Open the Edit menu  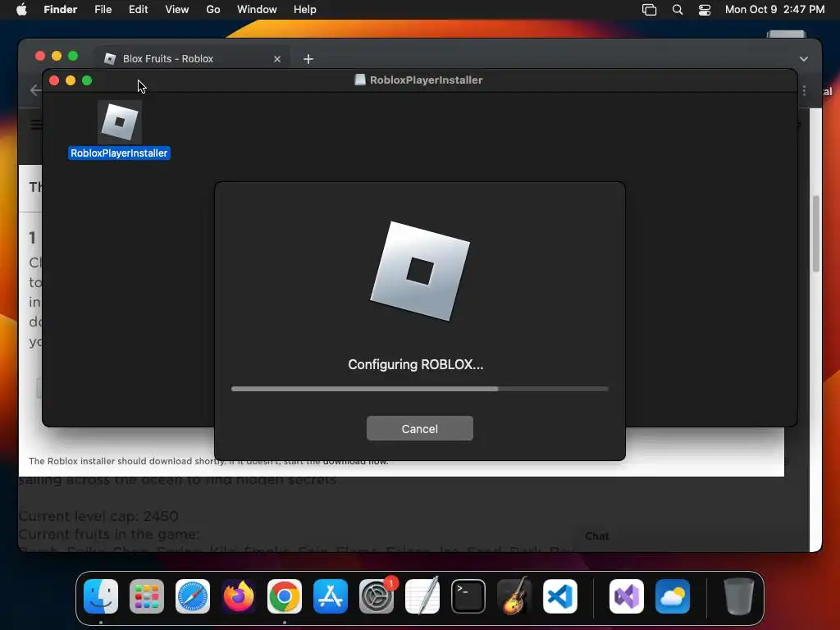point(138,10)
